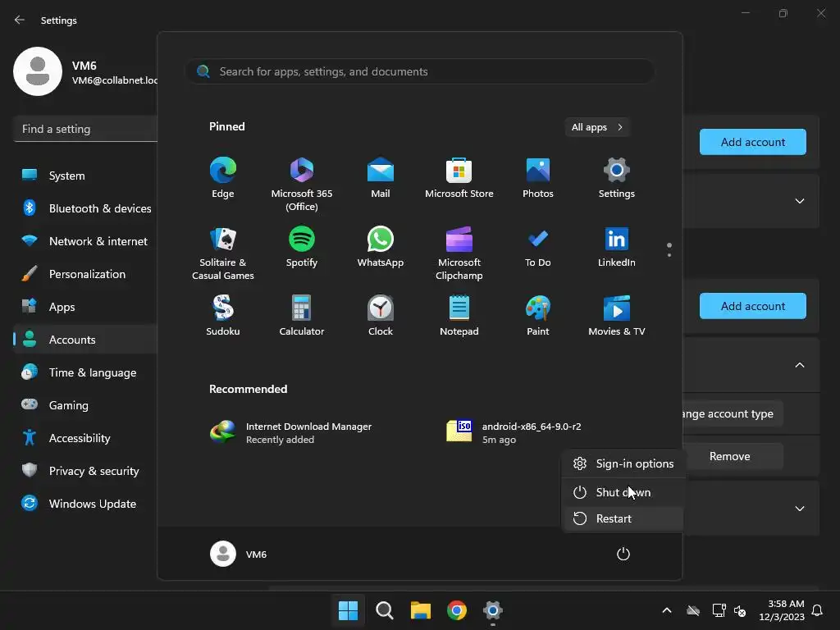Viewport: 840px width, 630px height.
Task: Choose Sign-in options from power menu
Action: [x=623, y=464]
